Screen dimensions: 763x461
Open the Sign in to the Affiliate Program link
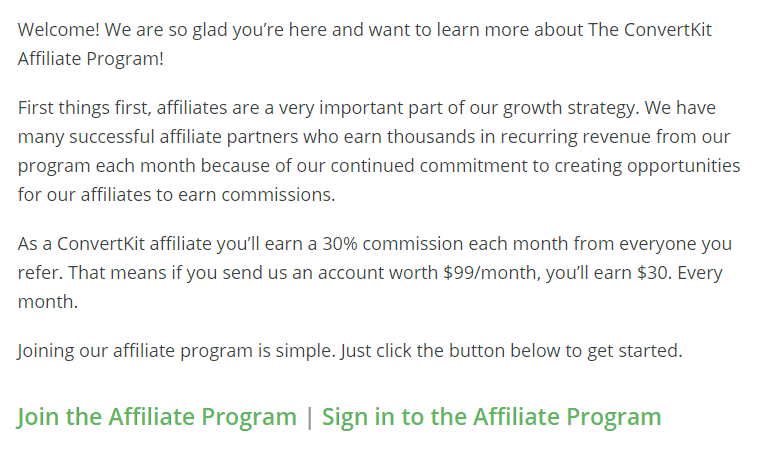(x=491, y=417)
